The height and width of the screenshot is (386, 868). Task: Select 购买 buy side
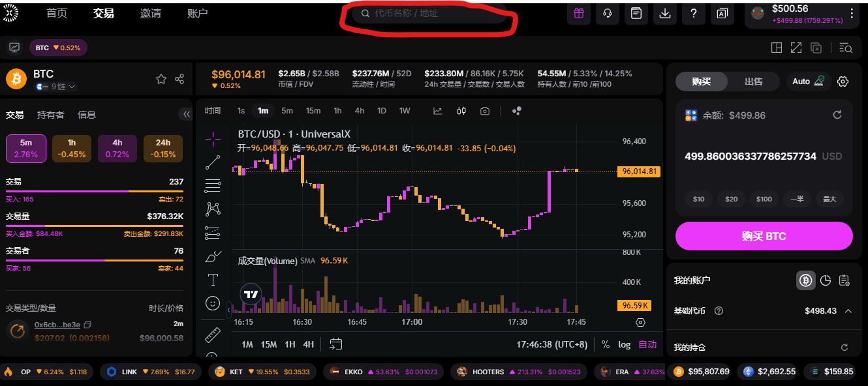point(701,82)
